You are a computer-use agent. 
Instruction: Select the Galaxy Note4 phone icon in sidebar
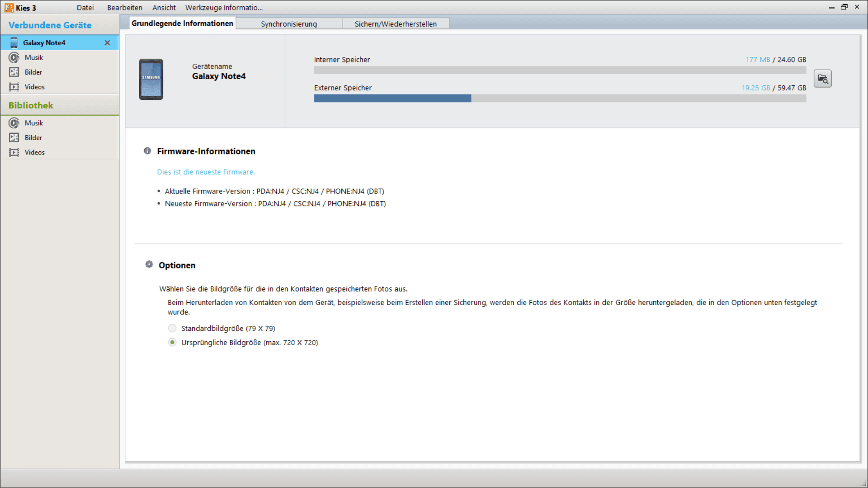click(14, 42)
